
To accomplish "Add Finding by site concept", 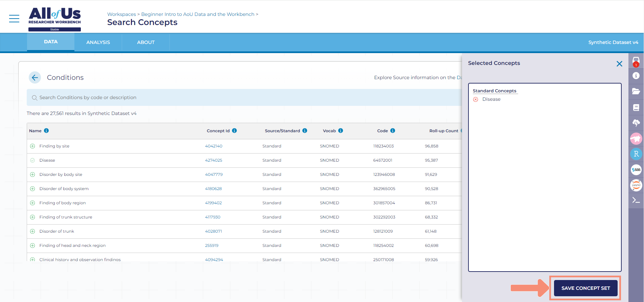I will click(x=32, y=146).
